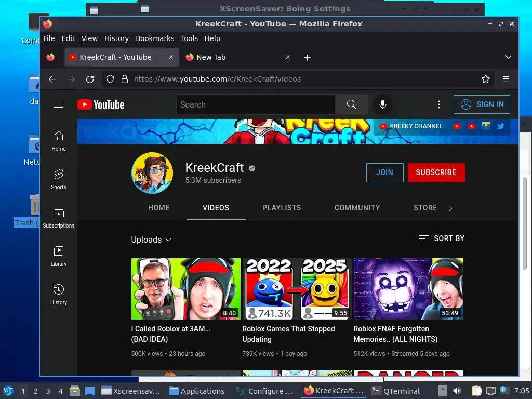Click the Firefox URL address bar
The image size is (532, 399).
pyautogui.click(x=299, y=79)
